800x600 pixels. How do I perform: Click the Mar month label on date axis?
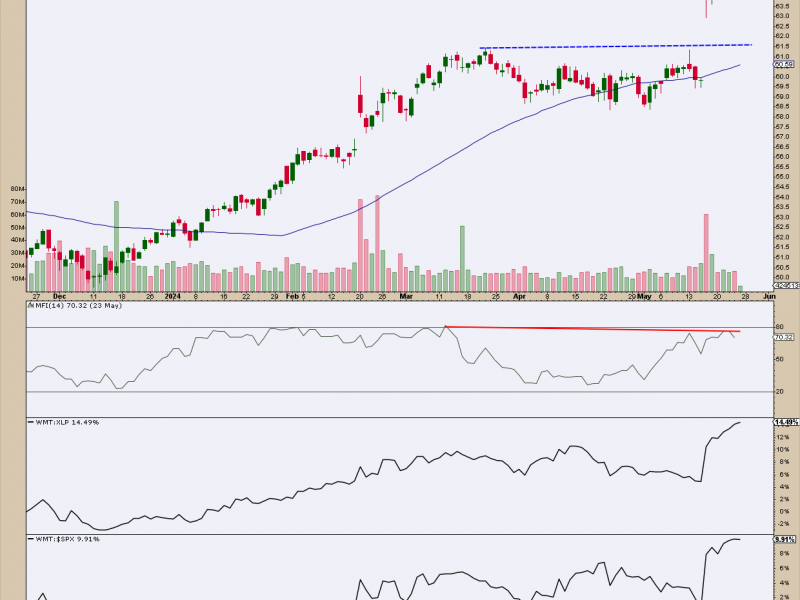tap(406, 296)
